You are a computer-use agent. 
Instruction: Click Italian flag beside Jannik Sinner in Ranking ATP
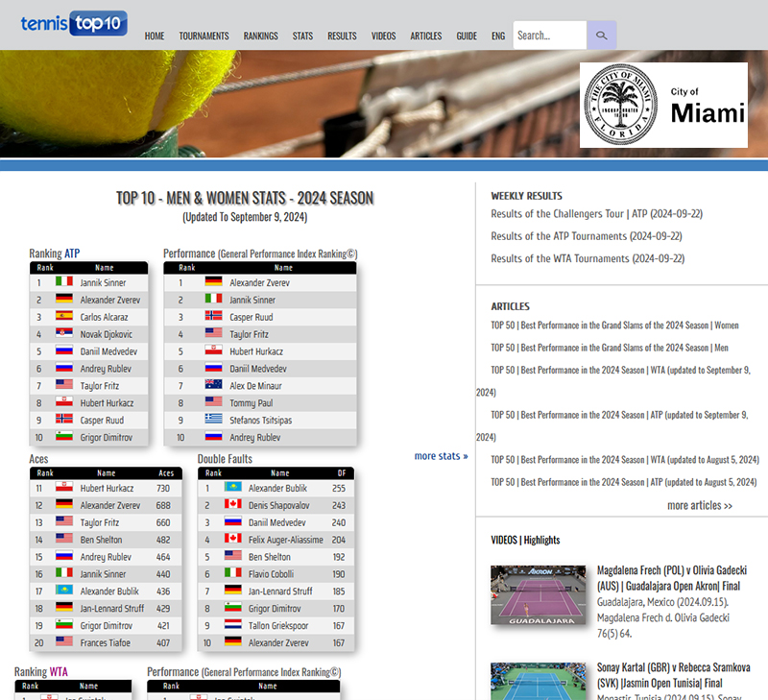(x=64, y=281)
